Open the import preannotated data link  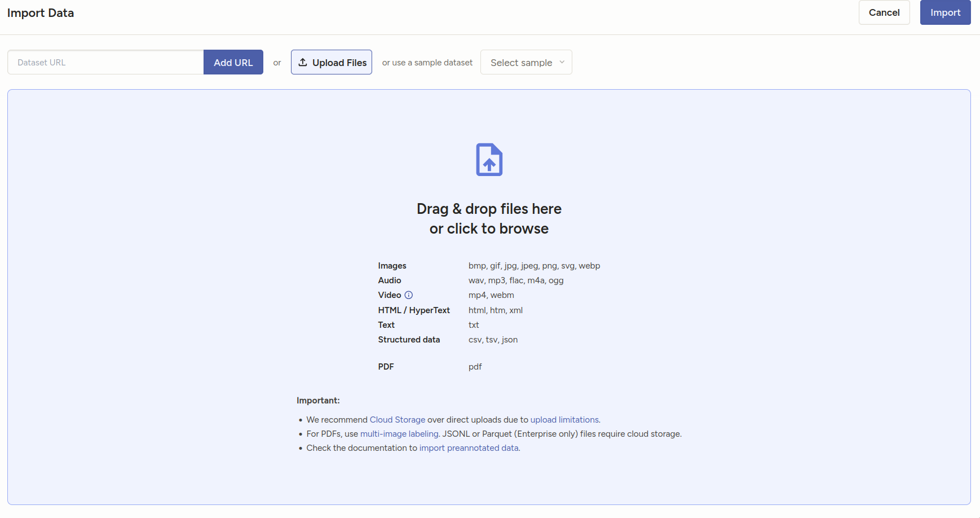coord(469,448)
